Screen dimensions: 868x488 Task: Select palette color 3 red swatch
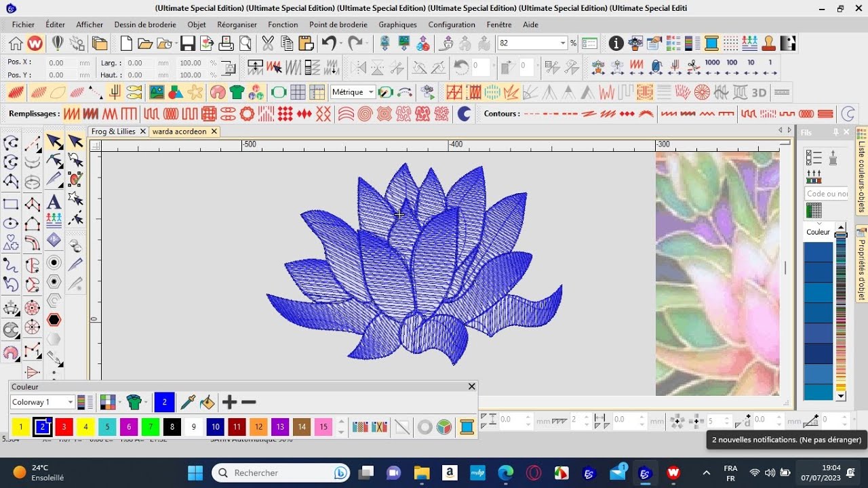point(64,427)
